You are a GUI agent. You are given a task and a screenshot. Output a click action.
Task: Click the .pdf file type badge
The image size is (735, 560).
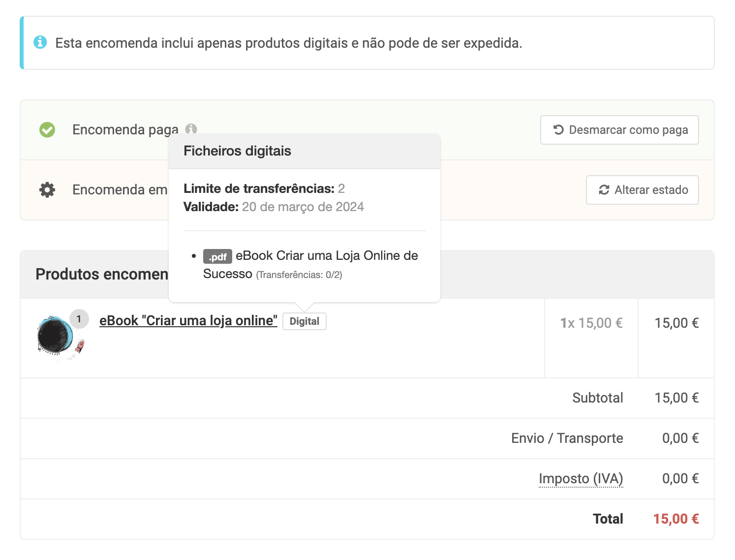pos(217,256)
